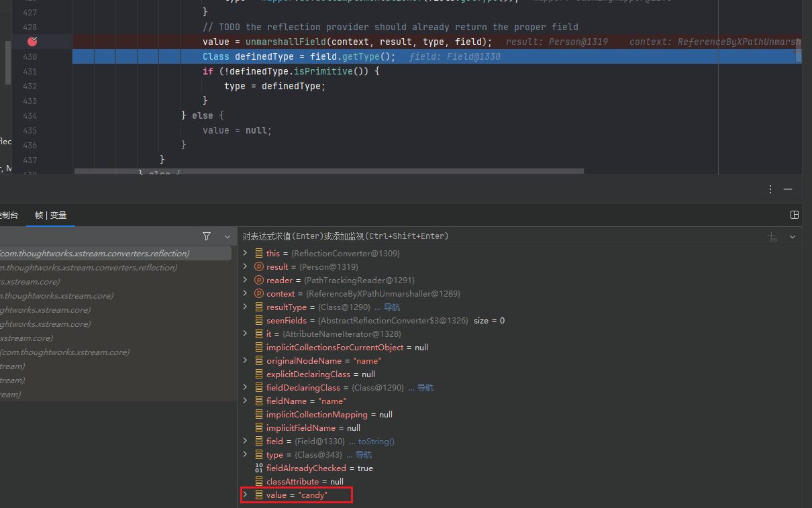Click the parameter icon beside result
The image size is (812, 508).
point(259,267)
